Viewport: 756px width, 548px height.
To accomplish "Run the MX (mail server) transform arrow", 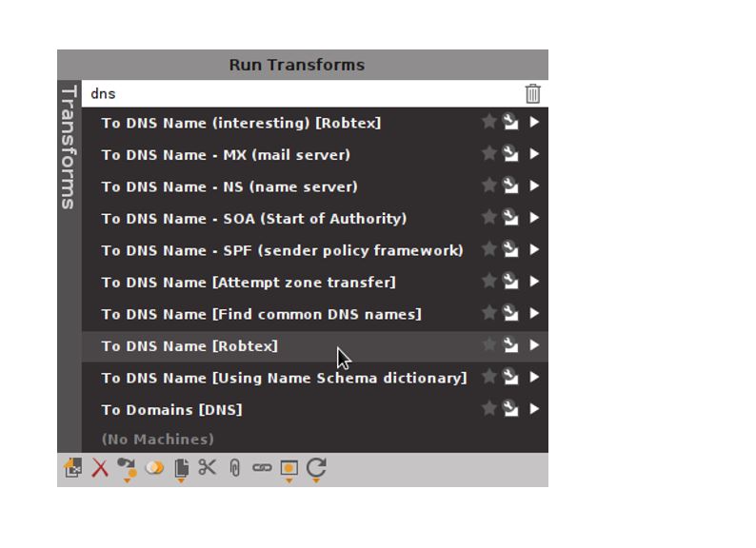I will pyautogui.click(x=534, y=154).
